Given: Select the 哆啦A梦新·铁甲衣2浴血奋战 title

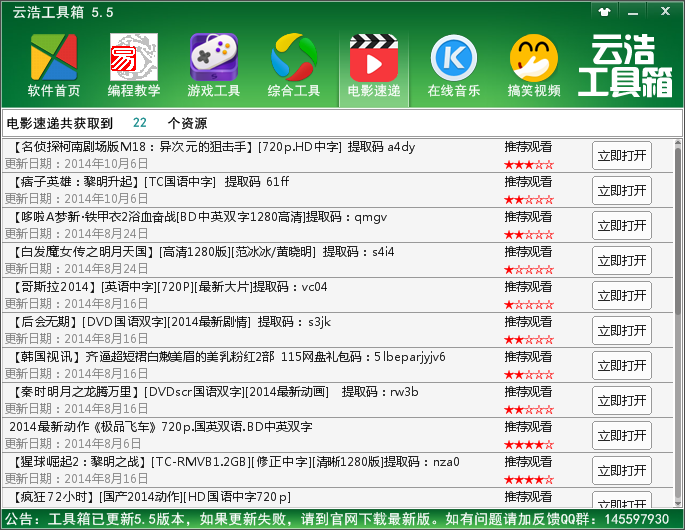Looking at the screenshot, I should click(x=198, y=217).
